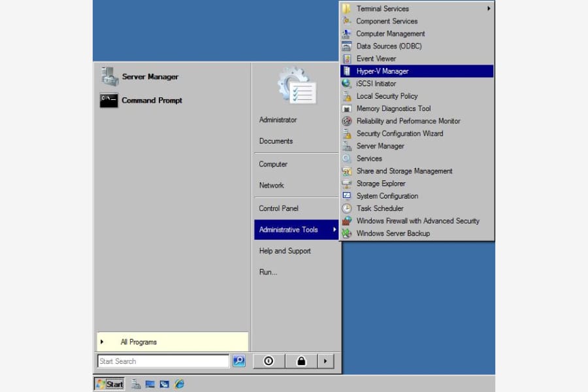Click the magnifier search button beside Start Search
Image resolution: width=588 pixels, height=392 pixels.
tap(239, 361)
